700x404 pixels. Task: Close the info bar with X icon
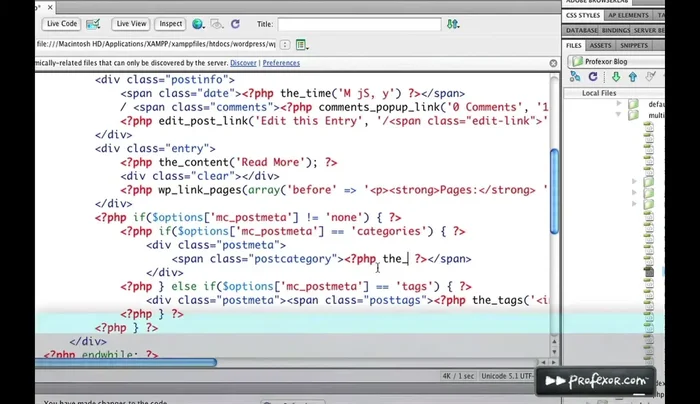(x=553, y=63)
